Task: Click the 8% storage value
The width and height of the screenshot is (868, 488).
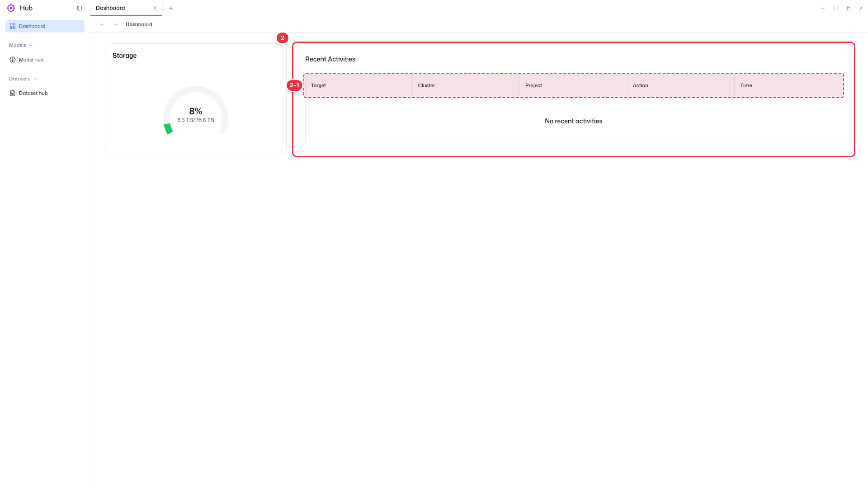Action: [196, 111]
